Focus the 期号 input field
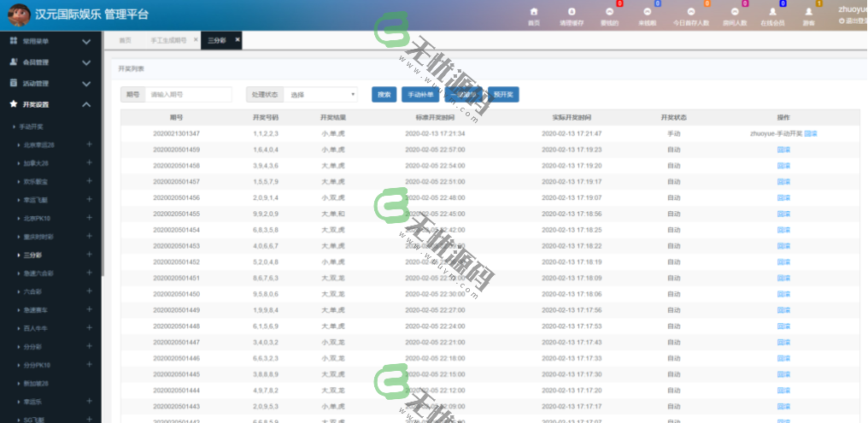 [188, 95]
